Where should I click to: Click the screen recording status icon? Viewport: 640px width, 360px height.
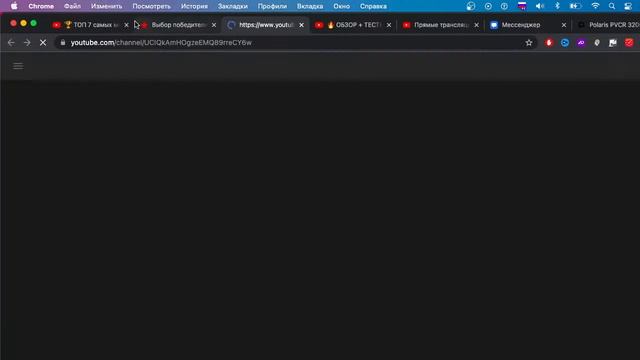[488, 6]
